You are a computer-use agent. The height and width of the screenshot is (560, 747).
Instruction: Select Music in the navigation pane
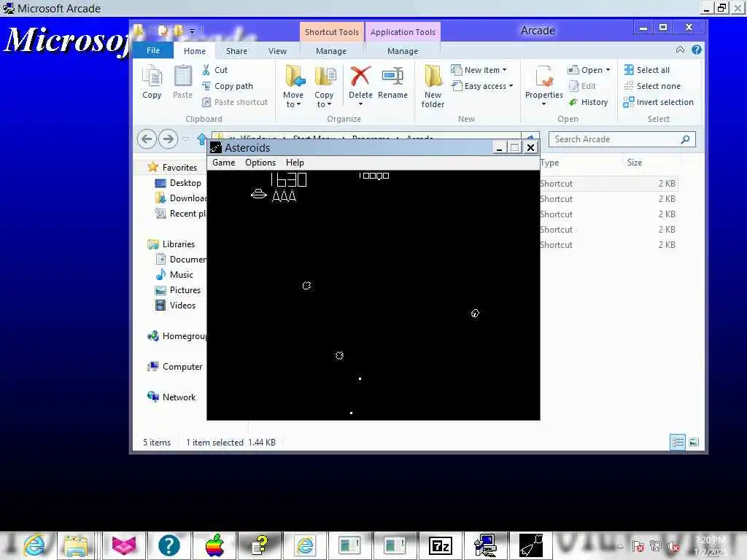point(174,275)
